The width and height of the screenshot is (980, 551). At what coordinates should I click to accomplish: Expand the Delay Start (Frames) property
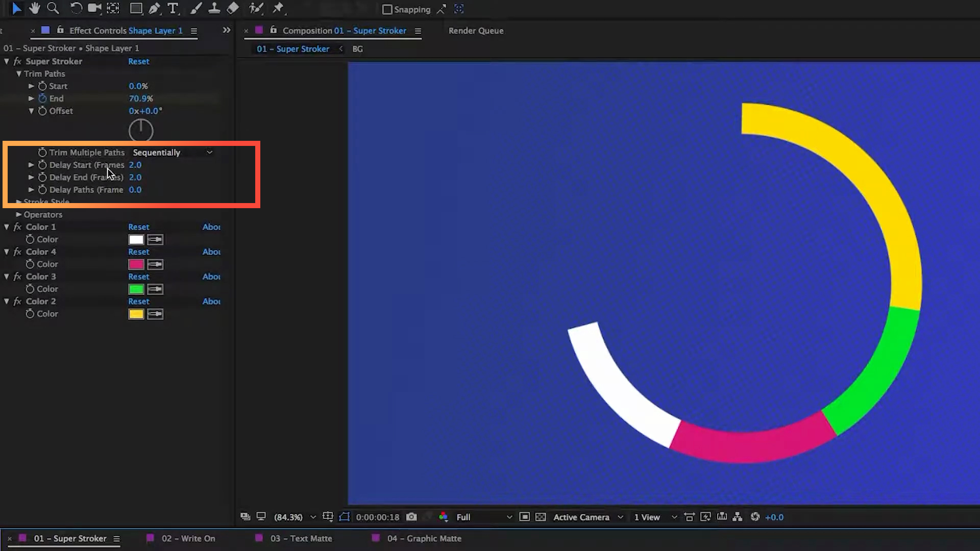coord(31,165)
